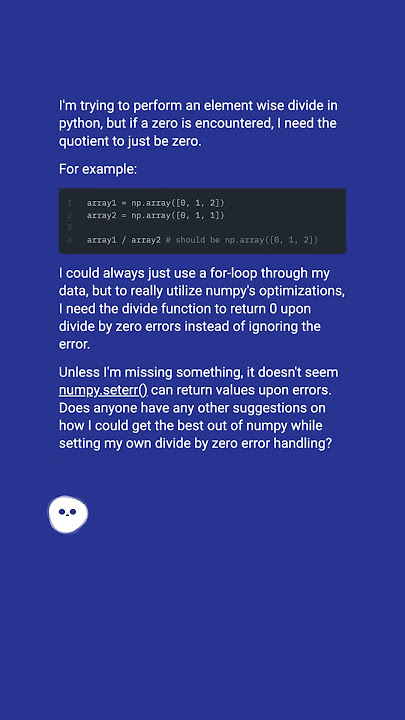Click the line 'Unless I'm missing something'

[198, 372]
